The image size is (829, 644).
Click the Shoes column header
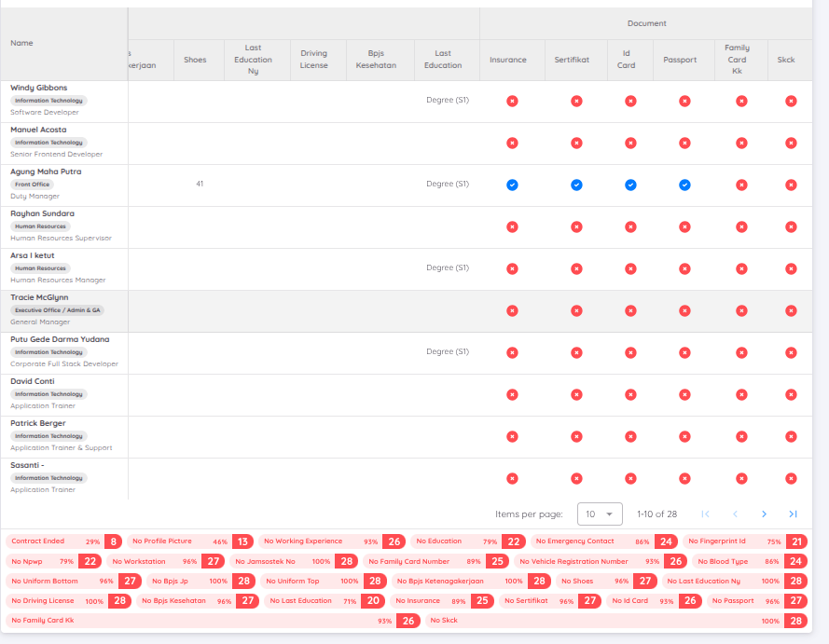196,59
